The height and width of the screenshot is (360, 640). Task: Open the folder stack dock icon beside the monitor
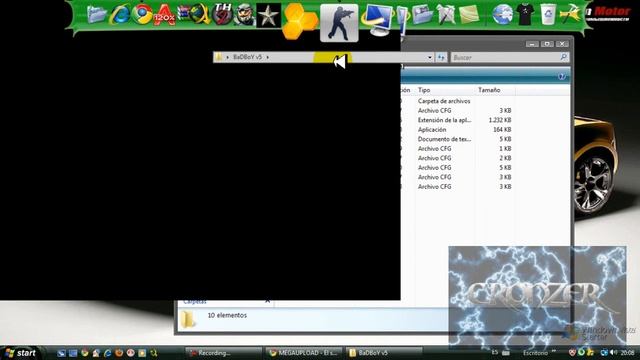pyautogui.click(x=423, y=15)
